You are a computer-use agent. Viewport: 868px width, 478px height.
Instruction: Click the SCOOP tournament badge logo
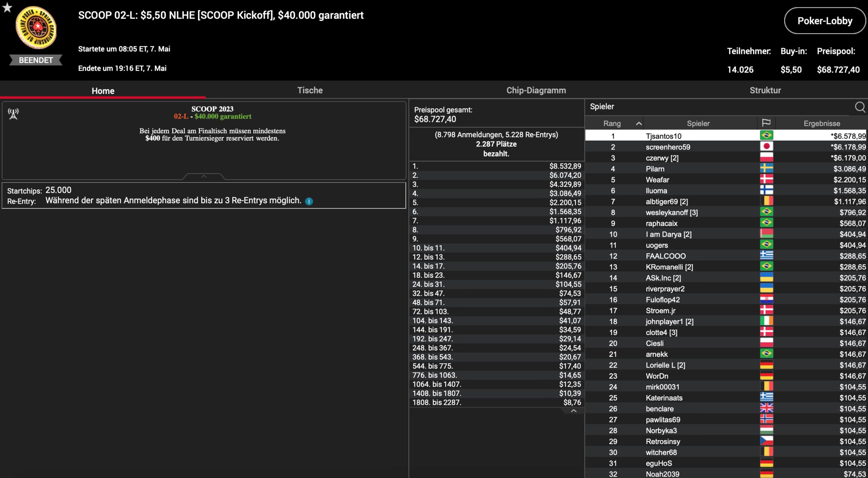coord(36,28)
